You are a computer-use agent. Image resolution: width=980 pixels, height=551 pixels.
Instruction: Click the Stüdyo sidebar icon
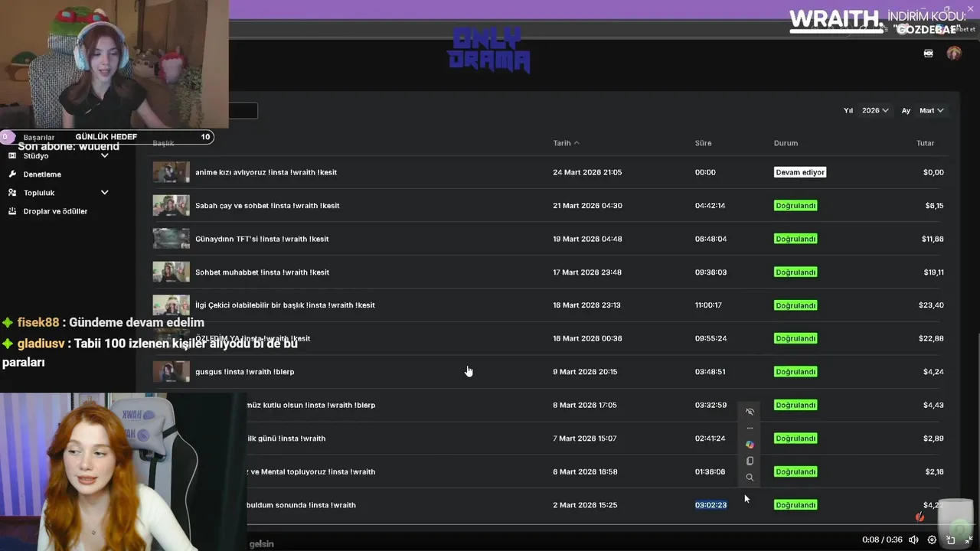click(12, 155)
